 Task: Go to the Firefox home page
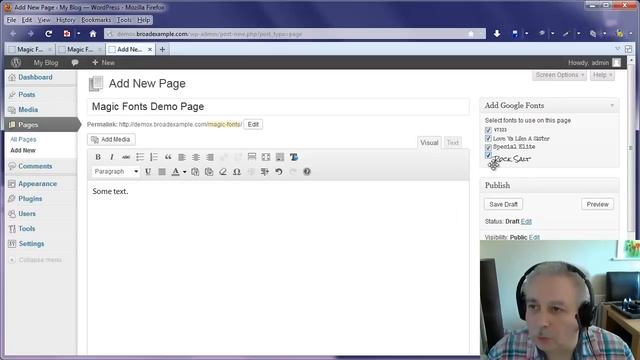click(93, 34)
